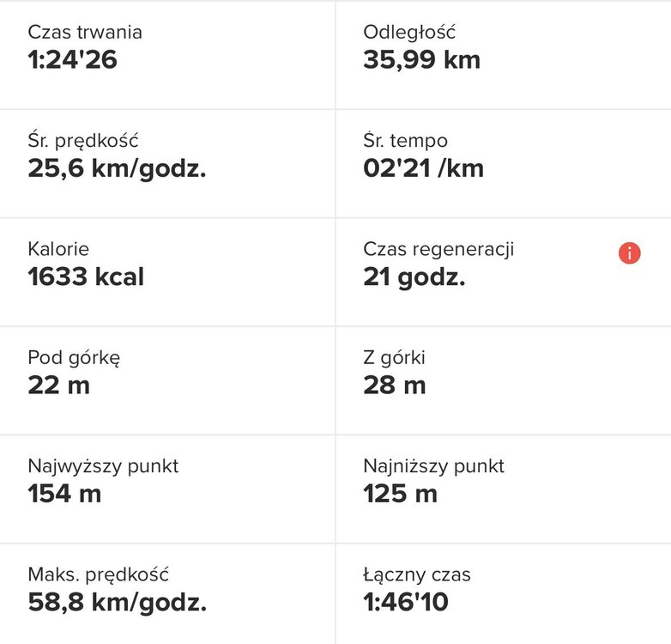This screenshot has width=671, height=644.
Task: Tap the red info icon
Action: point(630,252)
